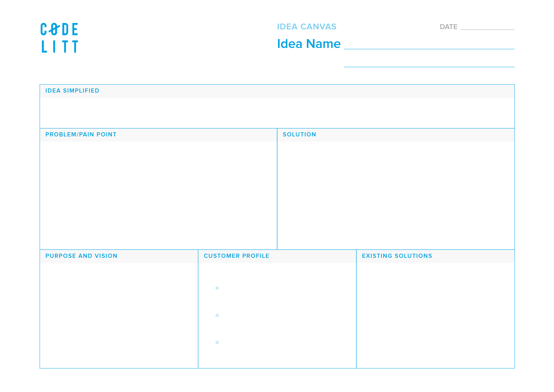Click the Idea Name label

point(309,44)
